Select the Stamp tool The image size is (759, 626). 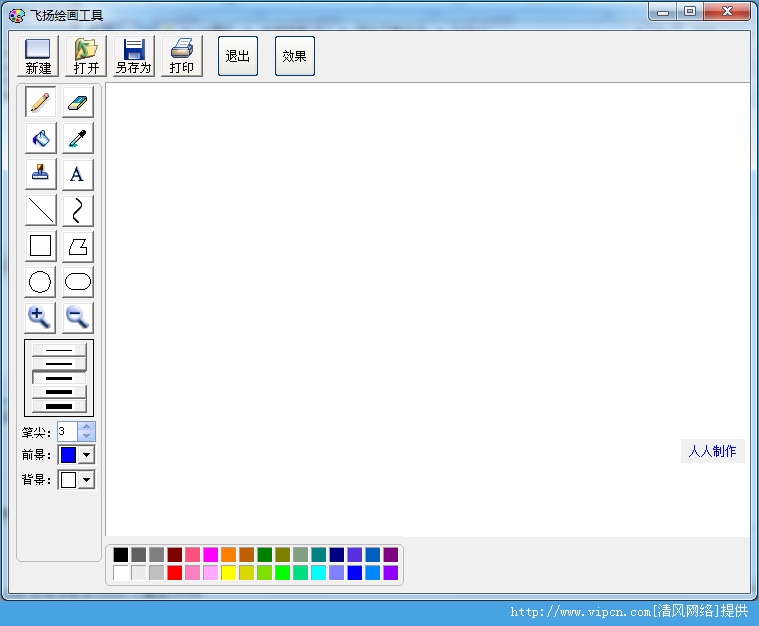pyautogui.click(x=41, y=174)
